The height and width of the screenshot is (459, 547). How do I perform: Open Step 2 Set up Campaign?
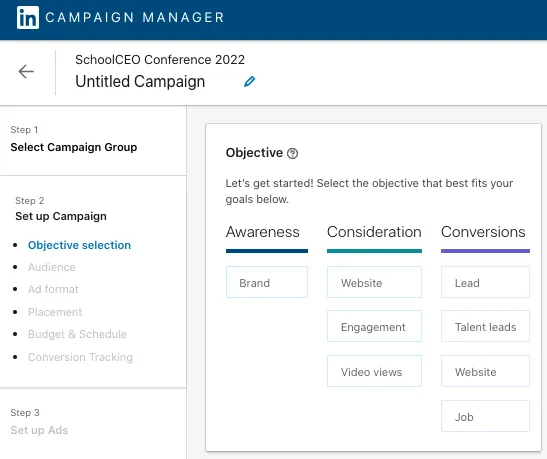coord(61,216)
